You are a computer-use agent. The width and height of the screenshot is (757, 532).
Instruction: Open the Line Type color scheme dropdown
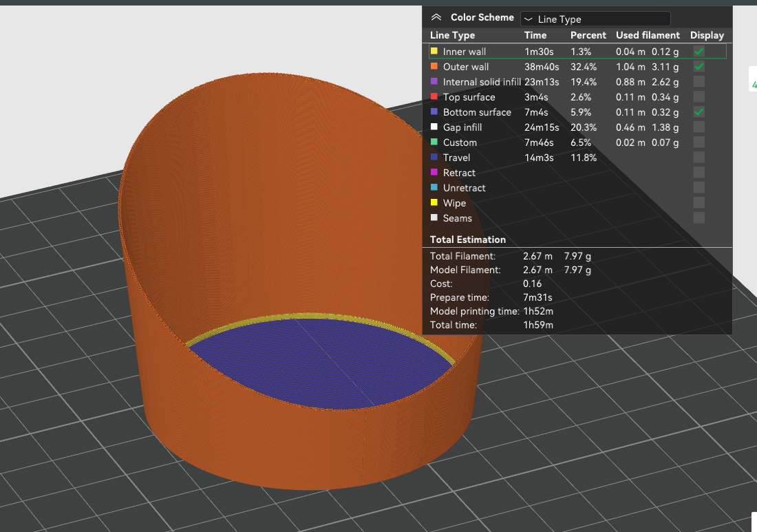point(595,19)
